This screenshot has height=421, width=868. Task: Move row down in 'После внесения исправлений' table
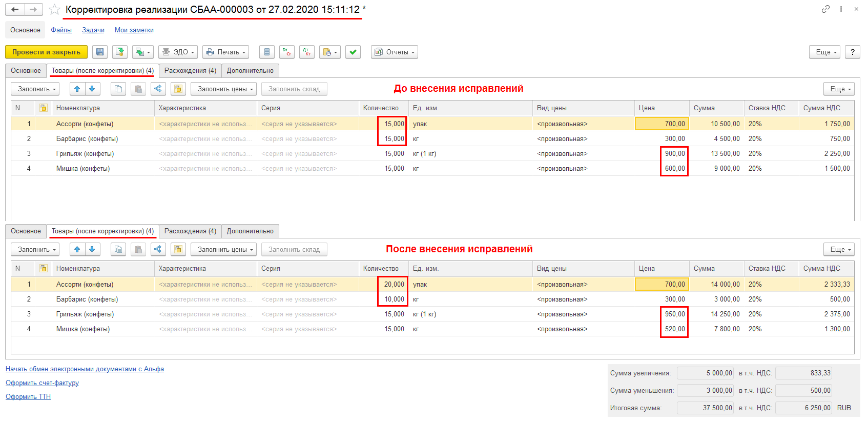92,249
